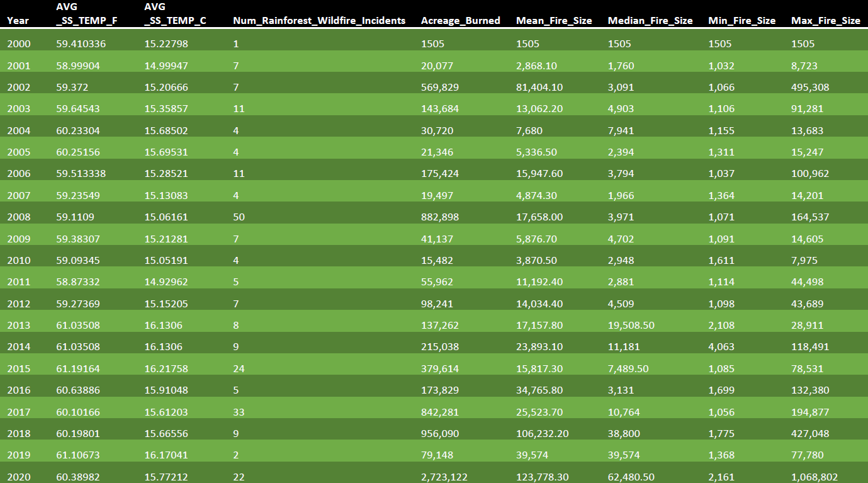Viewport: 868px width, 483px height.
Task: Select the Celsius value 14.92962 cell
Action: tap(166, 282)
